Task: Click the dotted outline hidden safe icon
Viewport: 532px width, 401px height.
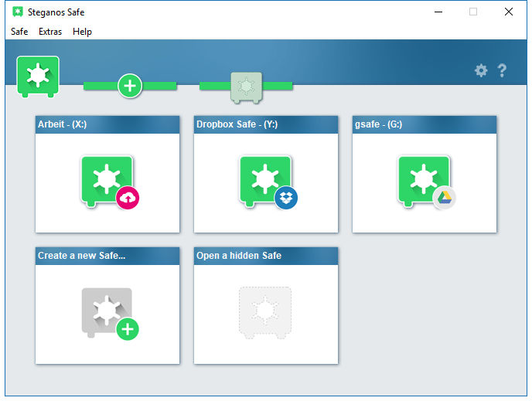Action: [265, 313]
